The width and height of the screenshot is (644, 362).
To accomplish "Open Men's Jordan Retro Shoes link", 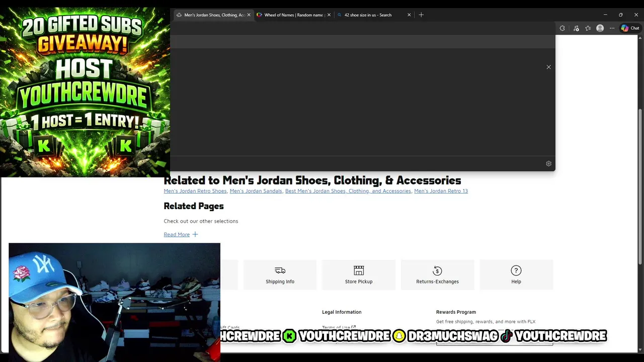I will coord(195,191).
